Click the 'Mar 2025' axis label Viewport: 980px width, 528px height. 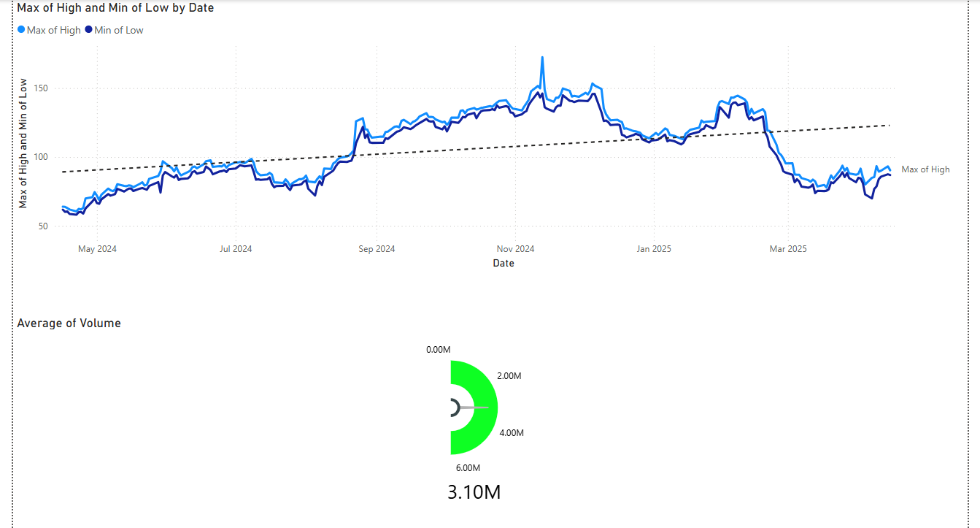click(x=788, y=249)
